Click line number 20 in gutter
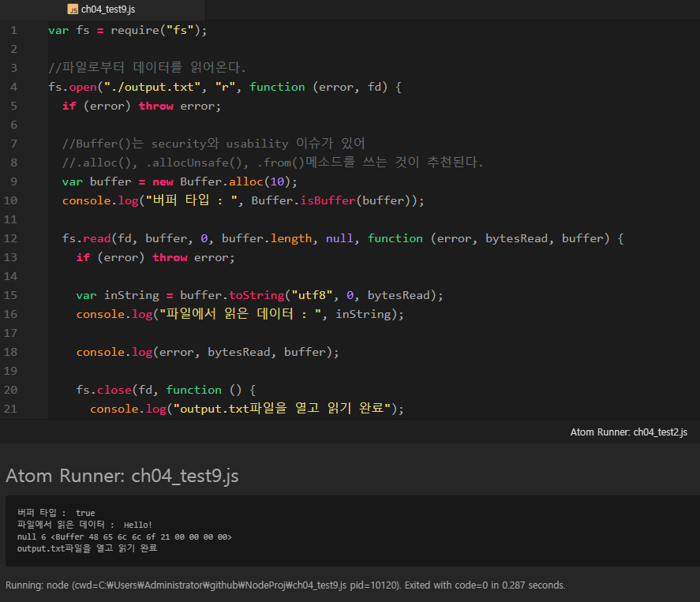The height and width of the screenshot is (602, 700). click(10, 390)
